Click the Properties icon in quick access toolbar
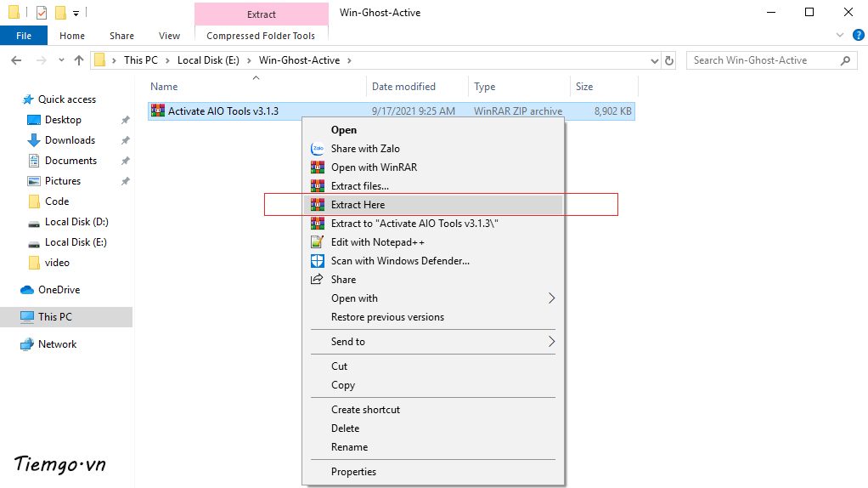 tap(42, 13)
